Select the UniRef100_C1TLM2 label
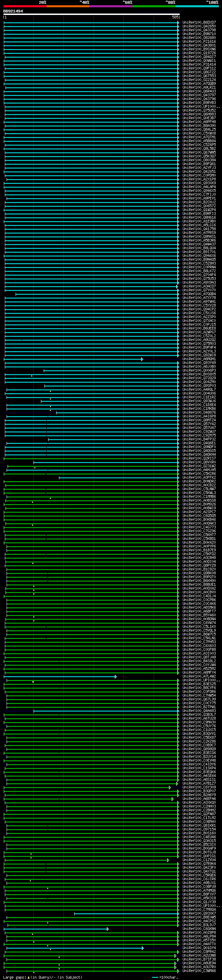Image resolution: width=222 pixels, height=980 pixels. tap(199, 818)
